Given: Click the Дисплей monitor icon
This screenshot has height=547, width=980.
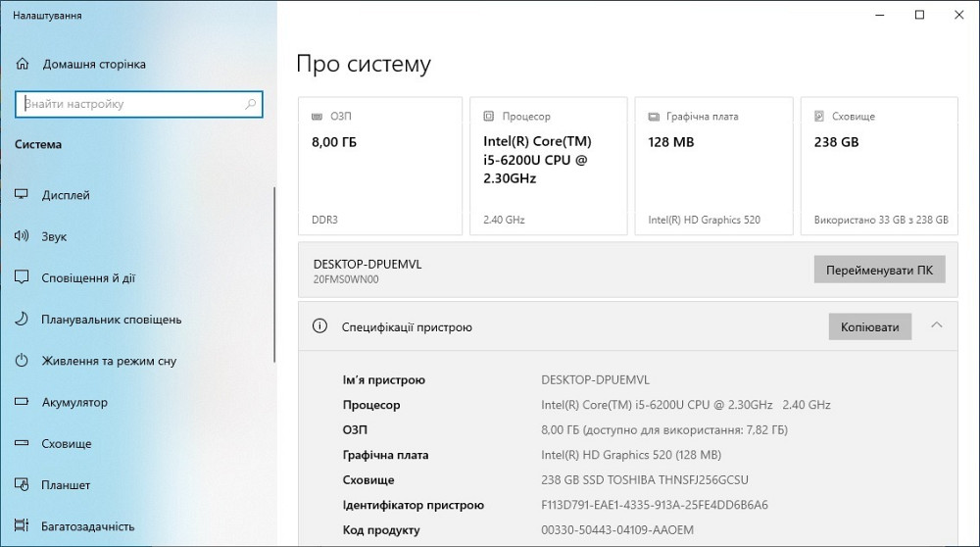Looking at the screenshot, I should pos(22,194).
